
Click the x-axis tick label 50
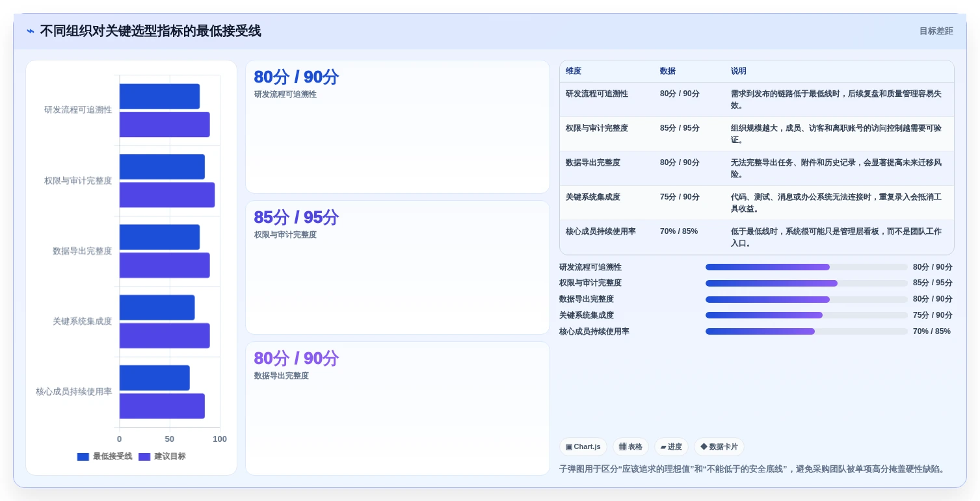click(x=170, y=439)
